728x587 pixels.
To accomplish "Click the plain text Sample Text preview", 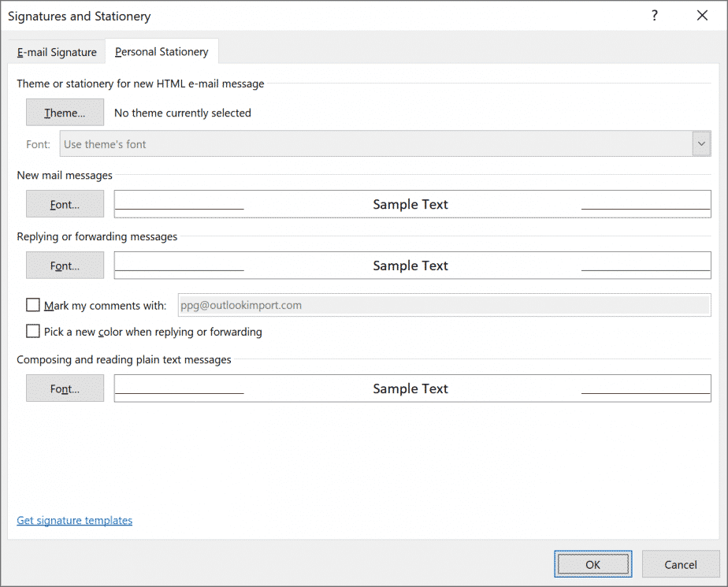I will click(x=410, y=388).
